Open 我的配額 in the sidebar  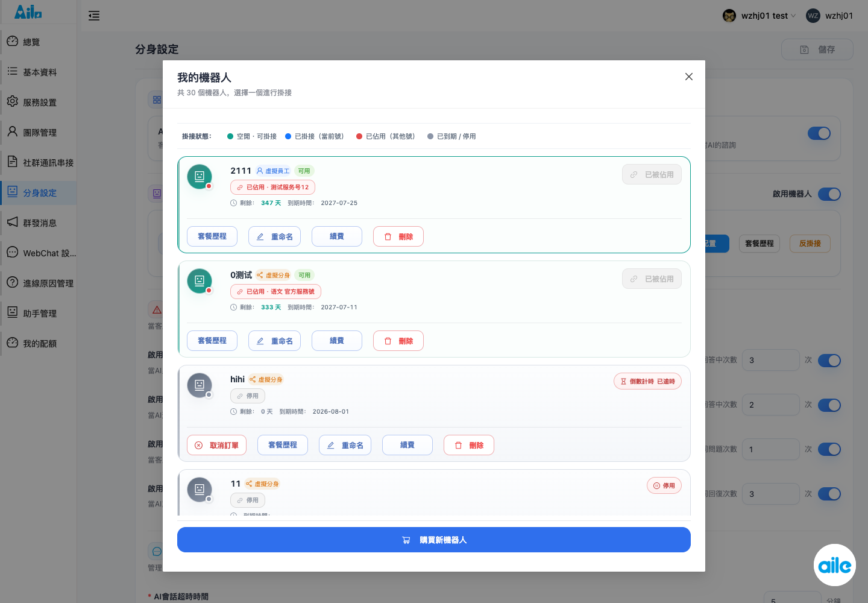(39, 343)
